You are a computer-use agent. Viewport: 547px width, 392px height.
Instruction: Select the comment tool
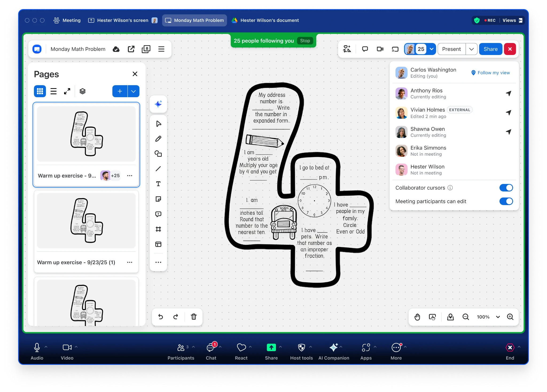158,214
